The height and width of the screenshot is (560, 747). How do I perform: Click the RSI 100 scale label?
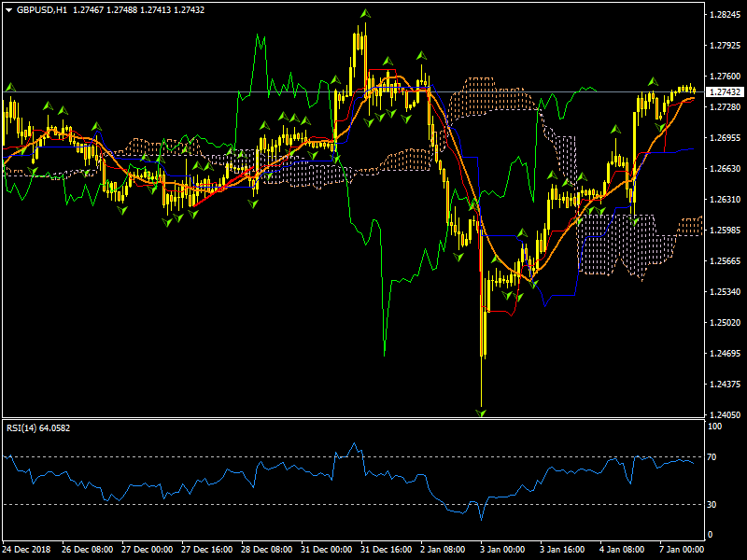click(717, 427)
